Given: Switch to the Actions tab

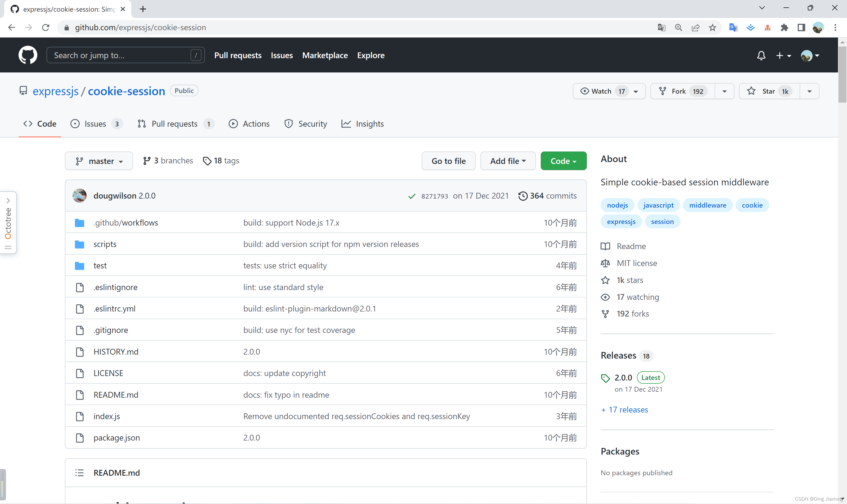Looking at the screenshot, I should [249, 124].
